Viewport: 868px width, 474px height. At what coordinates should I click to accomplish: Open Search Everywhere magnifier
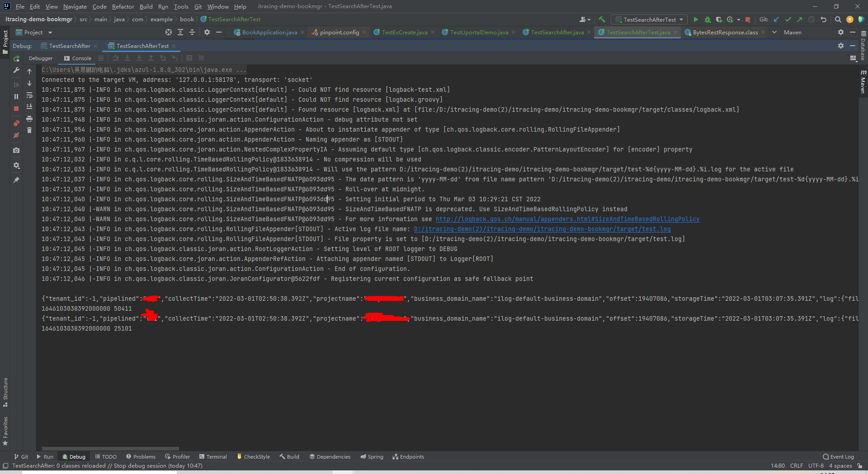click(838, 19)
